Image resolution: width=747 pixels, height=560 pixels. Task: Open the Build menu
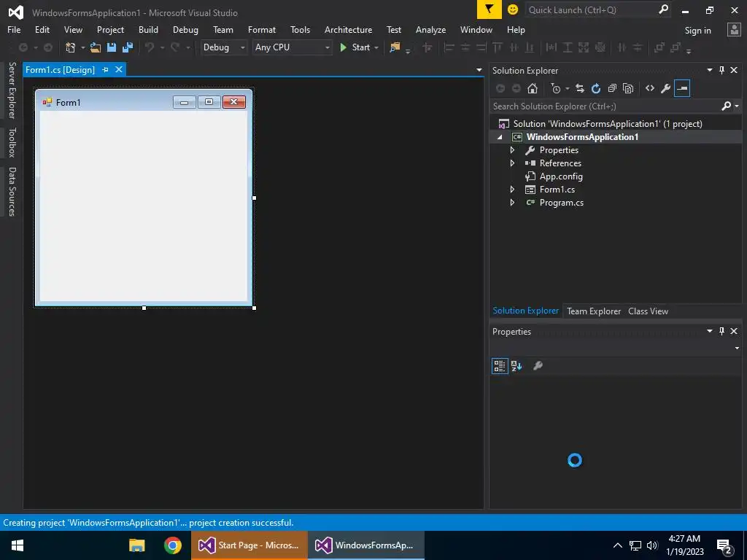point(148,29)
